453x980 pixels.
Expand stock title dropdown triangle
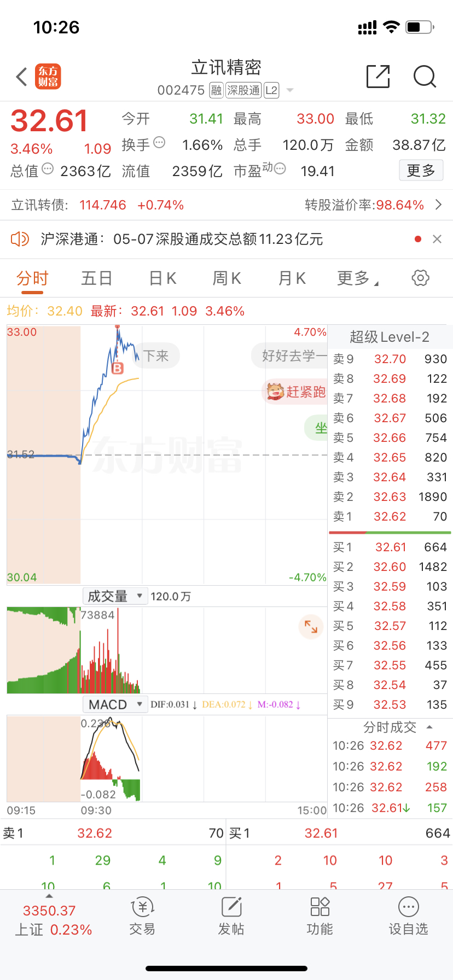(x=290, y=90)
